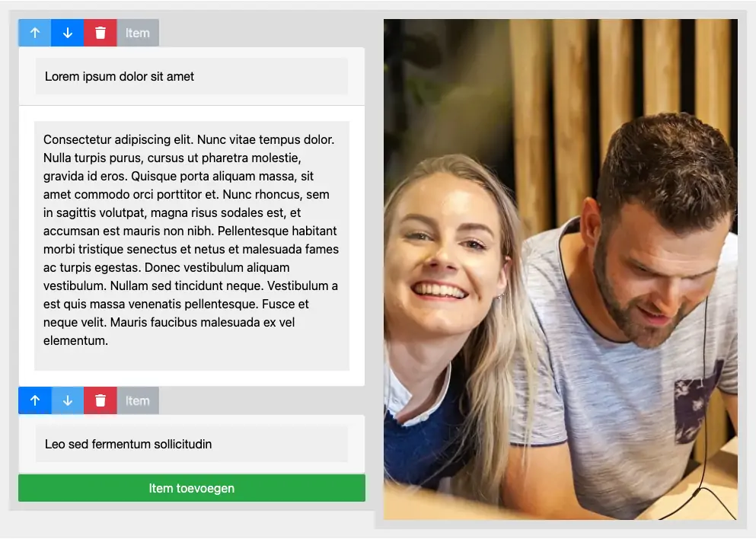Edit the Leo sed fermentum sollicitudin field
The image size is (756, 539).
pyautogui.click(x=191, y=444)
